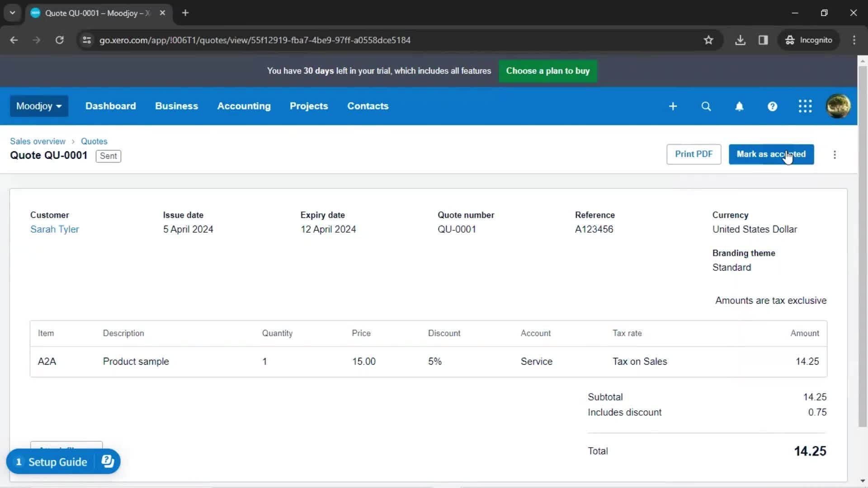Viewport: 868px width, 488px height.
Task: Open the quote options three-dot menu
Action: [x=835, y=155]
